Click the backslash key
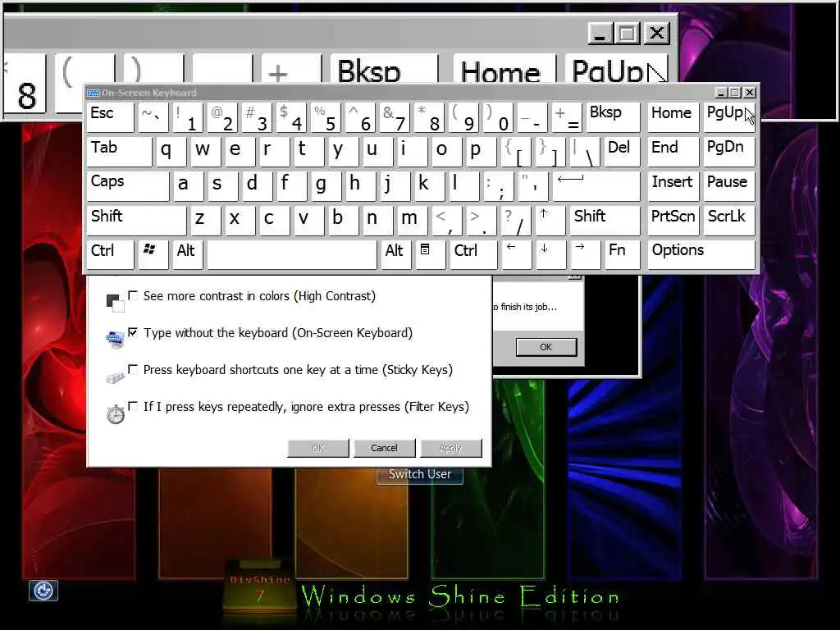Viewport: 840px width, 630px height. tap(584, 152)
